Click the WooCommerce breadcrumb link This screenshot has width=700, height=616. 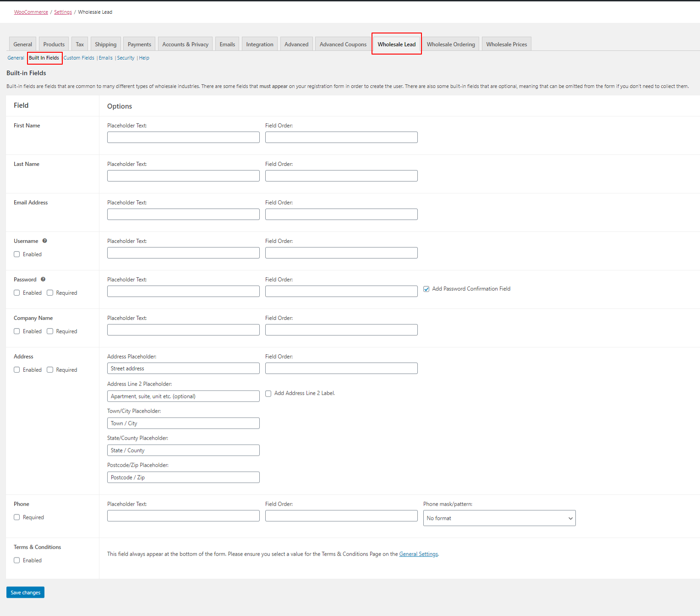pos(31,12)
